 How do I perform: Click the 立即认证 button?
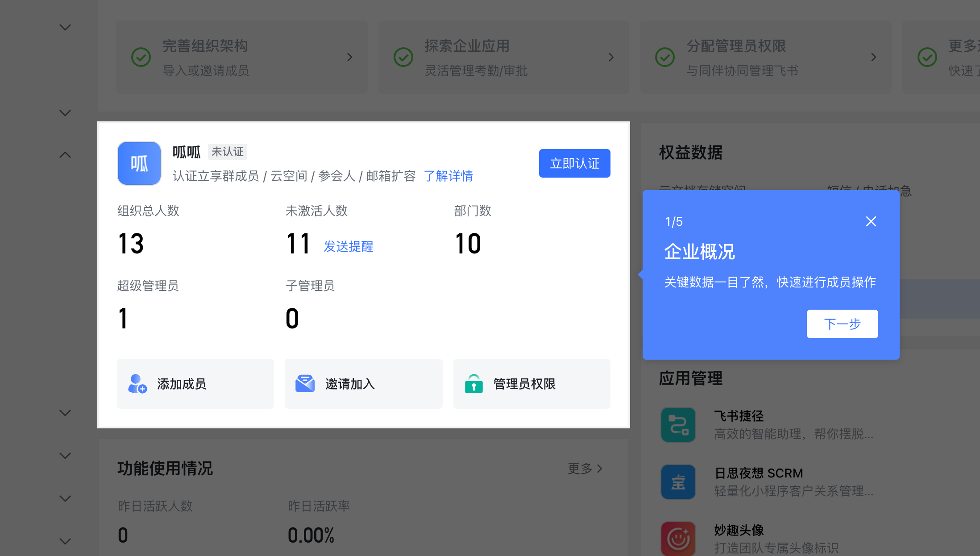tap(574, 163)
